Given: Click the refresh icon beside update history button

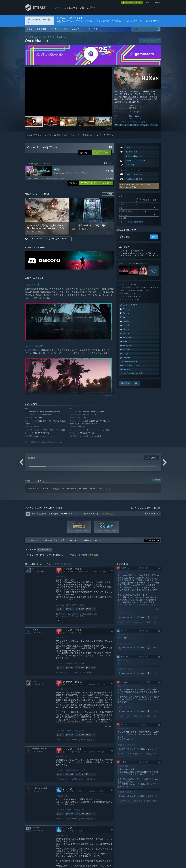Looking at the screenshot, I should pos(26,239).
